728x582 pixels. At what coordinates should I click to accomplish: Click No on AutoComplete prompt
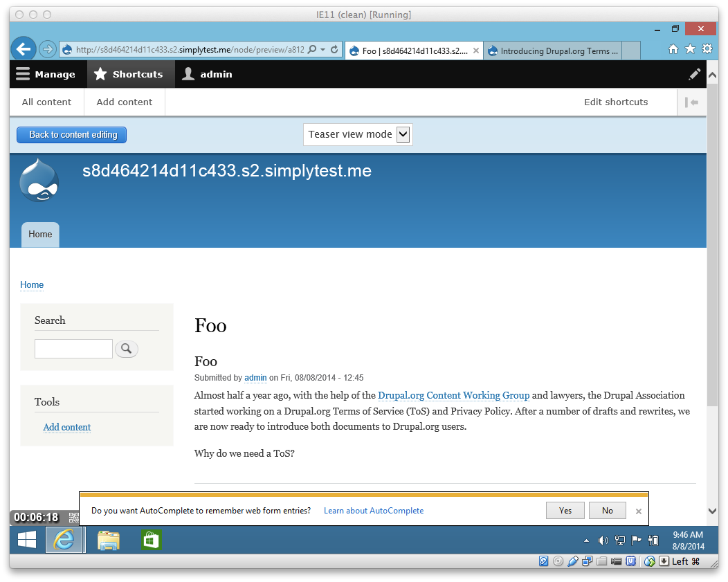(x=608, y=511)
